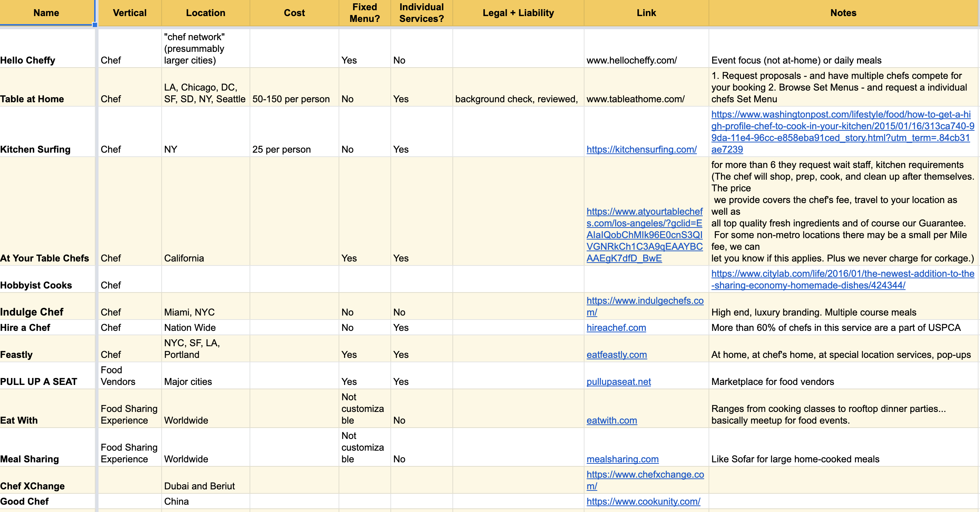Select the Chef XChange name cell
980x512 pixels.
(47, 480)
